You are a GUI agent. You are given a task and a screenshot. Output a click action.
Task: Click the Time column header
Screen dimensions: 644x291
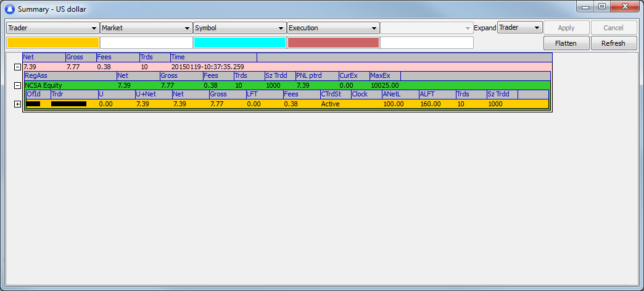point(213,57)
